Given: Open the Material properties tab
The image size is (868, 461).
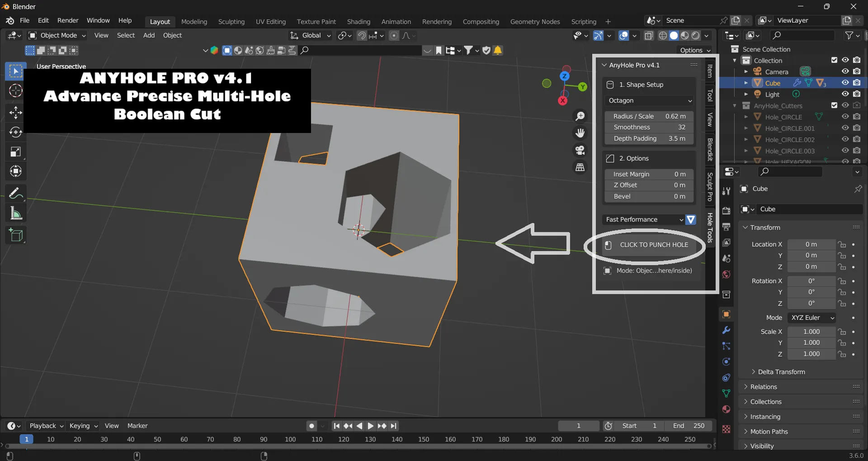Looking at the screenshot, I should click(726, 409).
